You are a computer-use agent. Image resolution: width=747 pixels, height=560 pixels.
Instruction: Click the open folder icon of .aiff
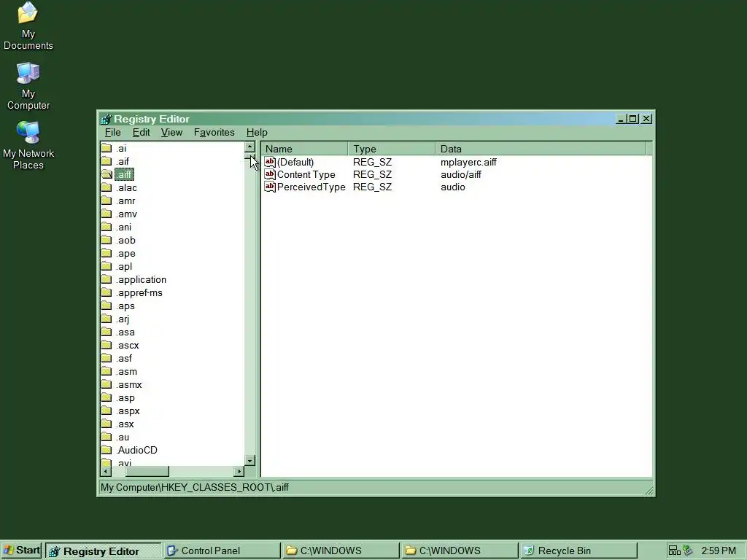pos(107,174)
